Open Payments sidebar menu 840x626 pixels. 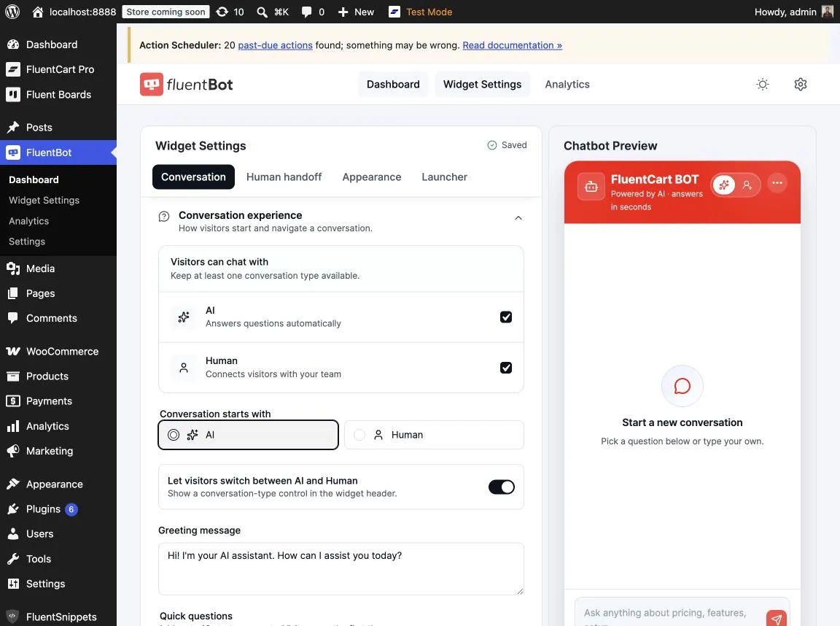49,401
